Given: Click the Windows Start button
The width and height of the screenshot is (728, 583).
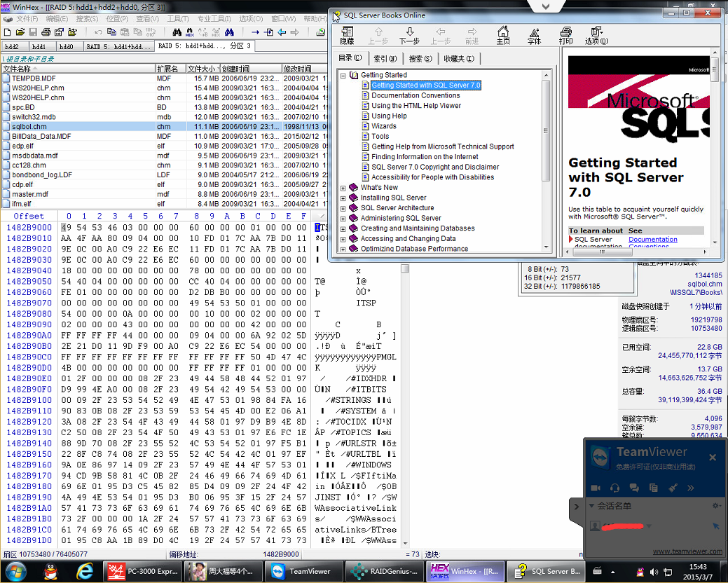Looking at the screenshot, I should [16, 571].
